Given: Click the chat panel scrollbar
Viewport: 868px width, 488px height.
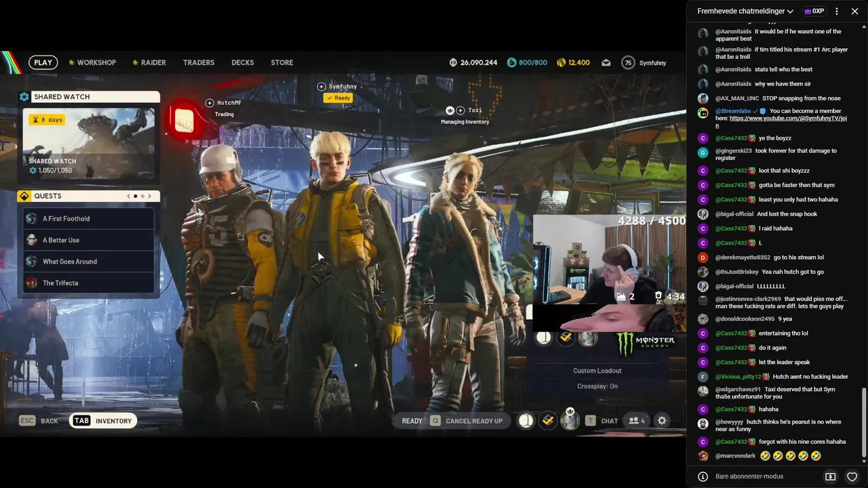Looking at the screenshot, I should 864,424.
